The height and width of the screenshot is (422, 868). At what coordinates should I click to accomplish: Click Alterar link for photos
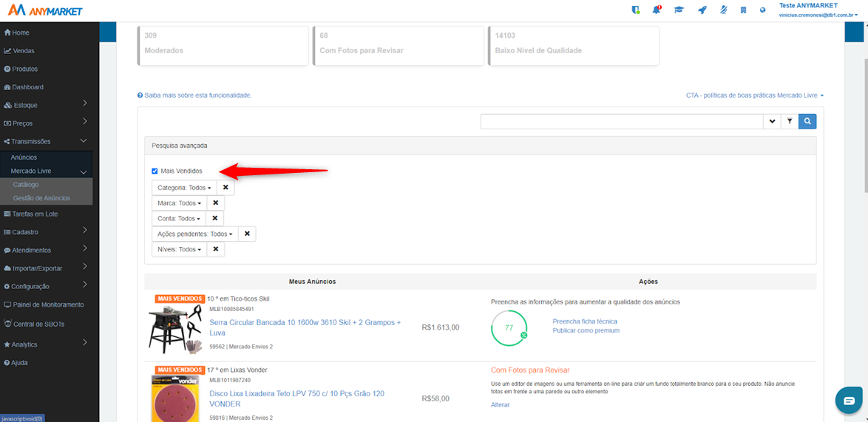500,405
